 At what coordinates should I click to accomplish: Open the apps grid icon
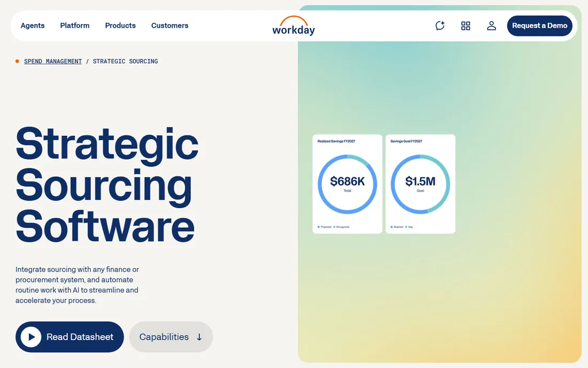[466, 26]
